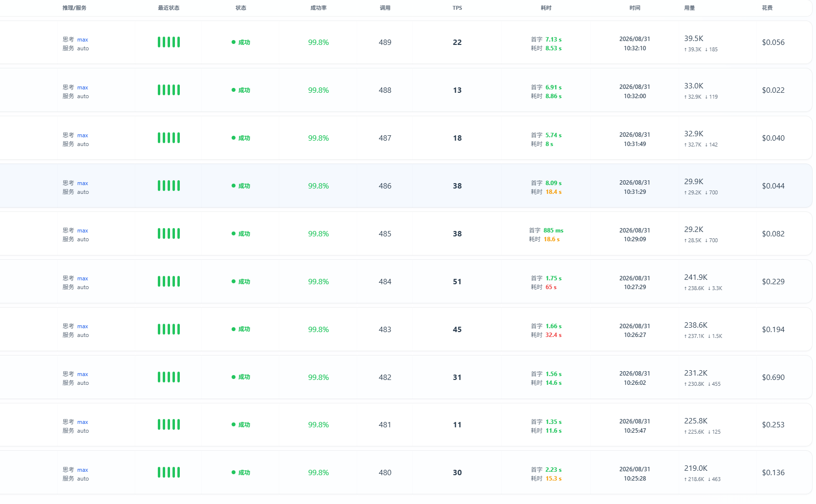
Task: Click the $0.056 cost value
Action: click(773, 42)
